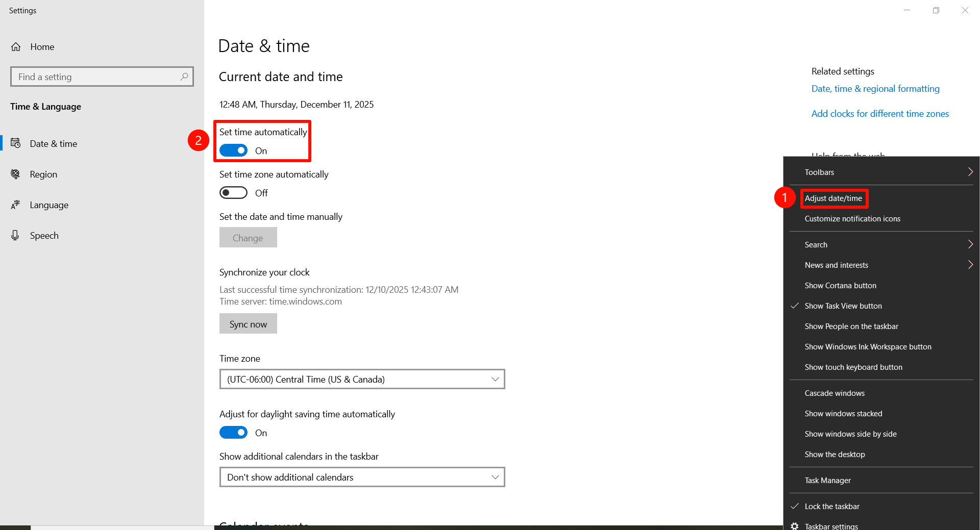This screenshot has width=980, height=530.
Task: Enable Set time zone automatically
Action: click(x=233, y=192)
